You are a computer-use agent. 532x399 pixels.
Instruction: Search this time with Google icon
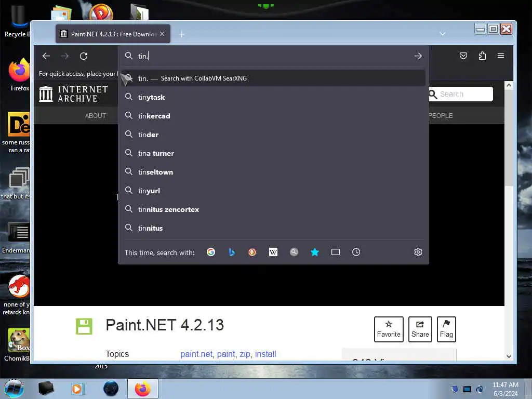tap(211, 252)
